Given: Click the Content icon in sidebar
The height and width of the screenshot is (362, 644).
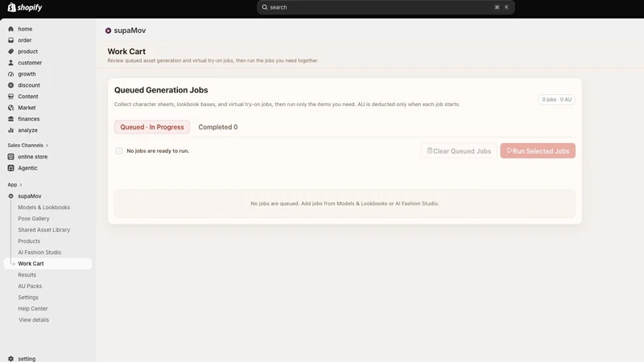Looking at the screenshot, I should [10, 97].
